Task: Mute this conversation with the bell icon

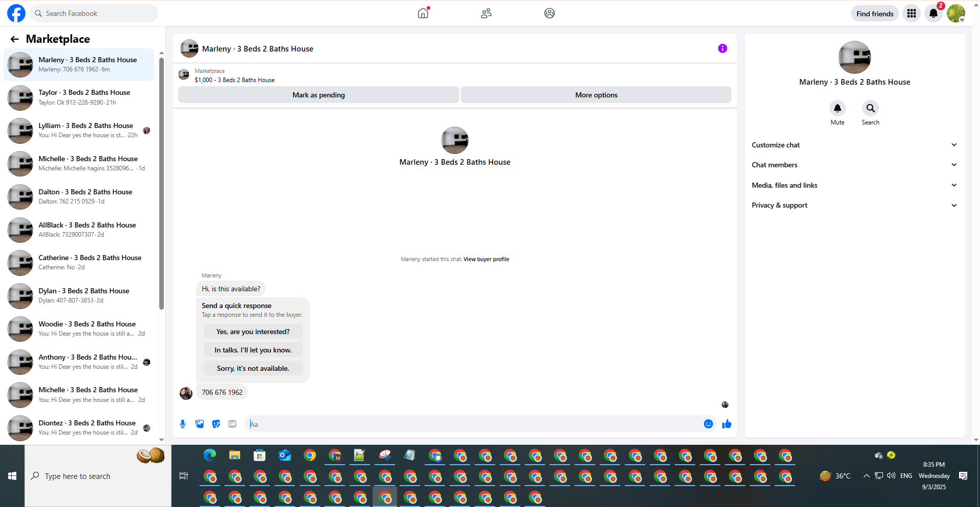Action: (838, 108)
